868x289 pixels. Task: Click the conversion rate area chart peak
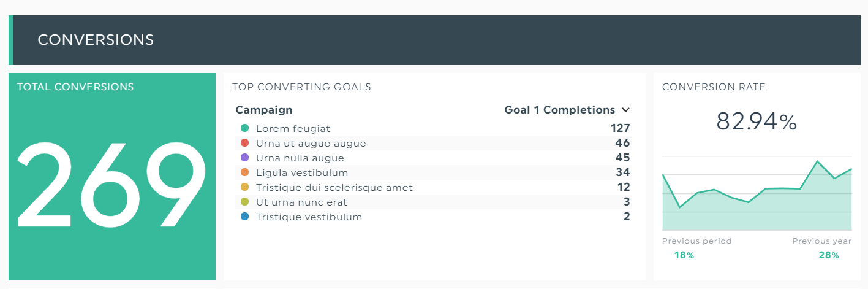817,161
